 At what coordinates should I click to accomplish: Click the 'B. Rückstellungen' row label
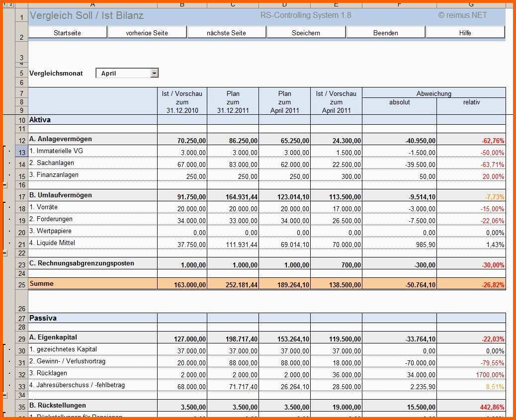click(58, 405)
